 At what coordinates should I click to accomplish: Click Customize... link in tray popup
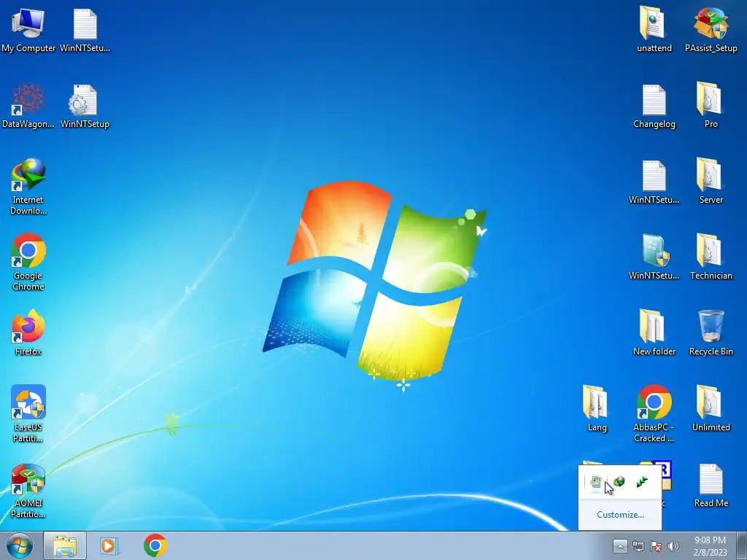pos(620,515)
